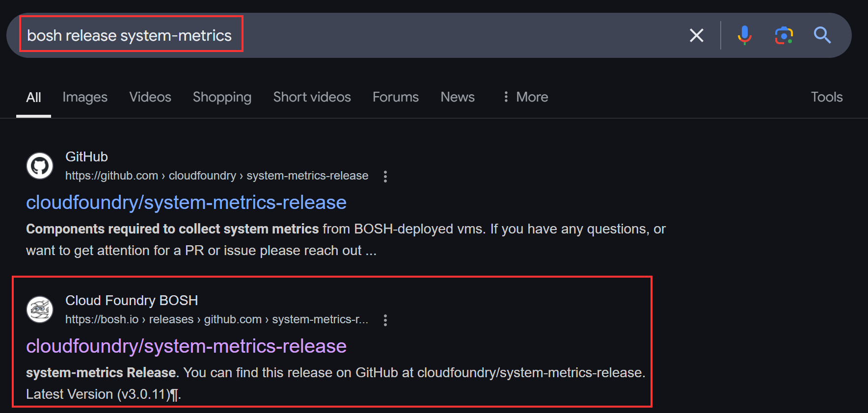Switch to the Images tab
The width and height of the screenshot is (868, 413).
point(85,97)
